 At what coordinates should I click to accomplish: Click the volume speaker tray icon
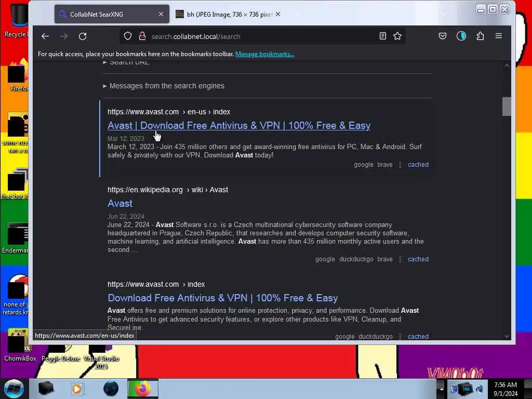tap(480, 389)
